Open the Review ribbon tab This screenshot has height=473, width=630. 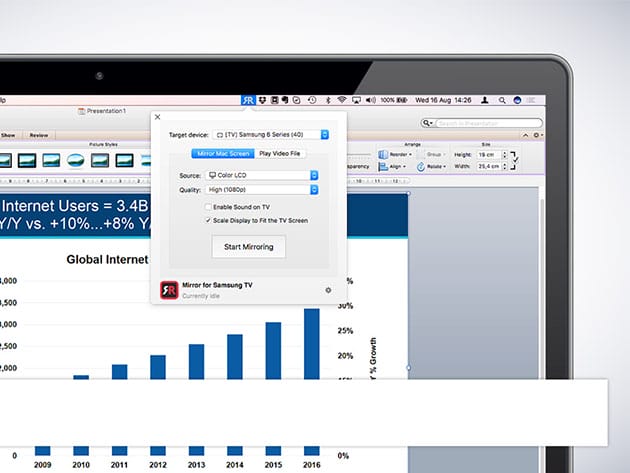pos(38,134)
